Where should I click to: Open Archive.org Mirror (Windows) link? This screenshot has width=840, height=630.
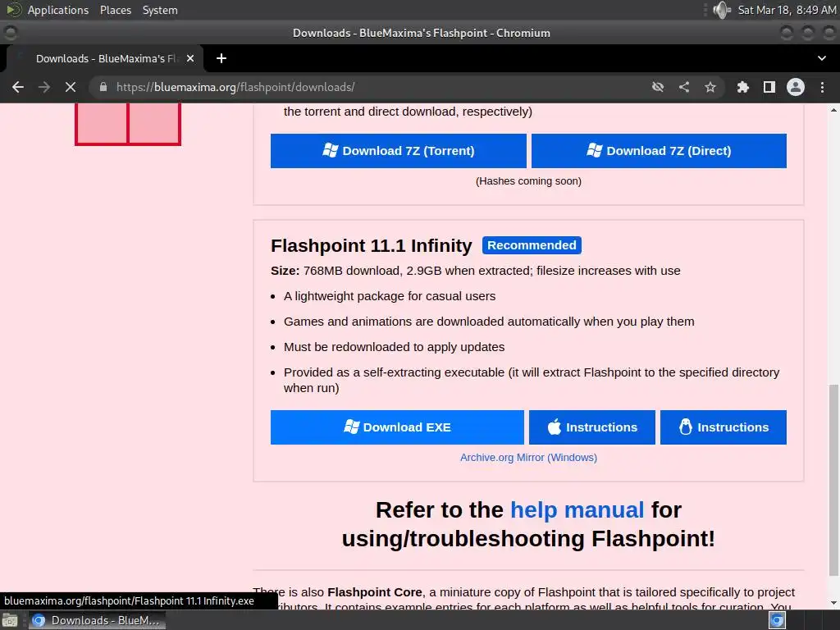(x=528, y=458)
